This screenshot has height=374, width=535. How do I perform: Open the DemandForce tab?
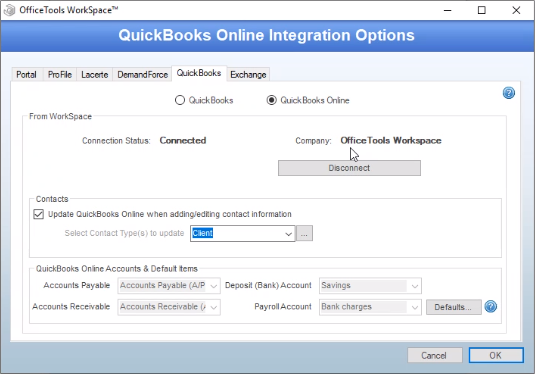click(142, 74)
